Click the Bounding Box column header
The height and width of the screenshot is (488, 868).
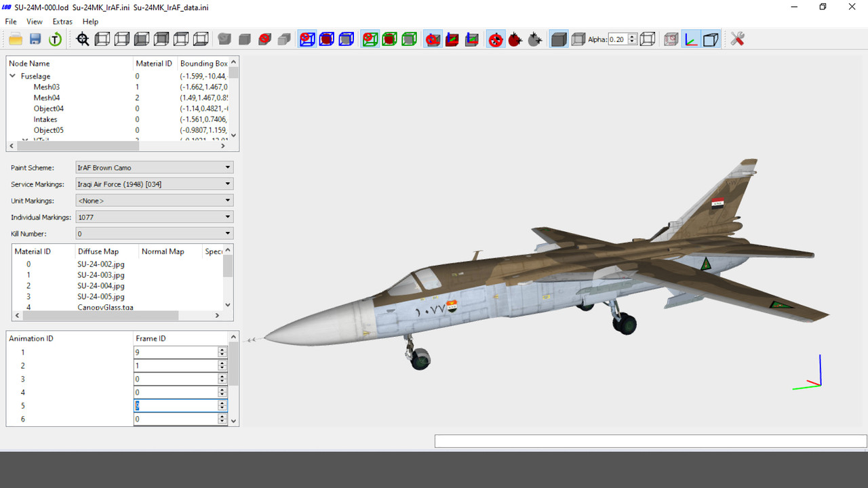click(203, 63)
